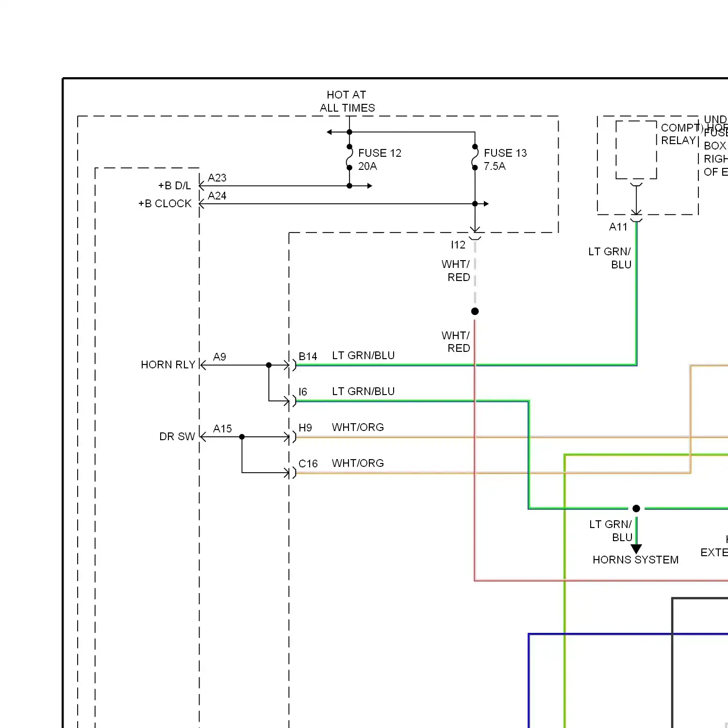The image size is (728, 728).
Task: Click the FUSE 13 fuse symbol
Action: pos(475,157)
